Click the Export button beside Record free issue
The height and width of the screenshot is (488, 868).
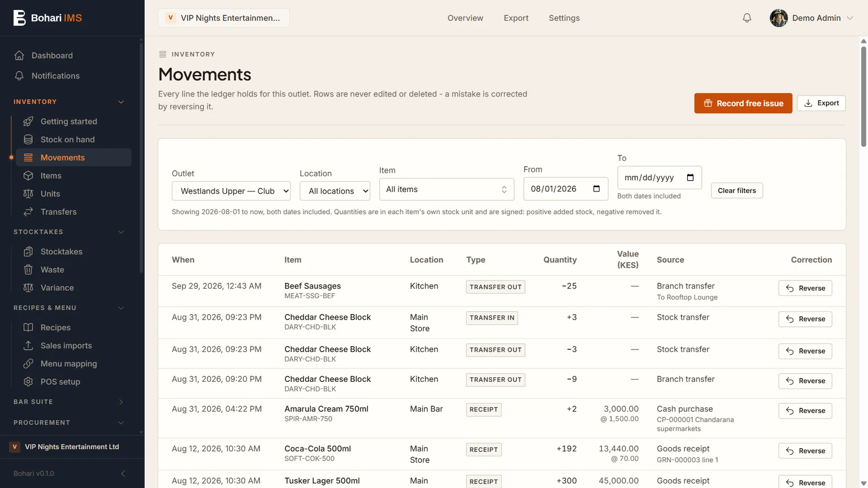pyautogui.click(x=821, y=103)
